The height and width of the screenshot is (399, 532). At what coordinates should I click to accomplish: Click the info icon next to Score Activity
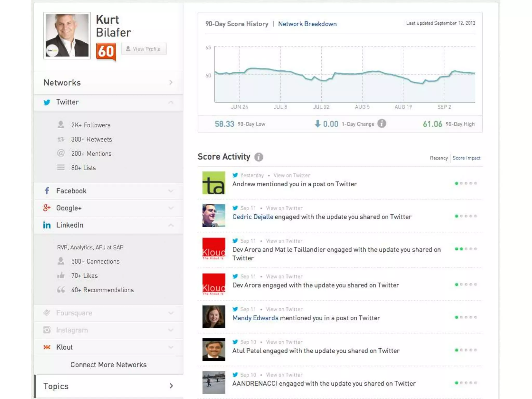pos(258,157)
